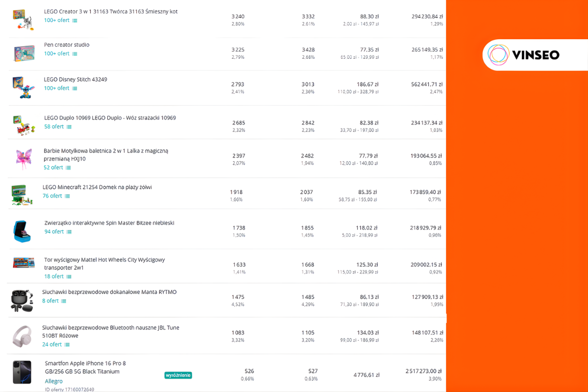
Task: Click the list icon beside Pen creator studio's offers
Action: [x=74, y=54]
